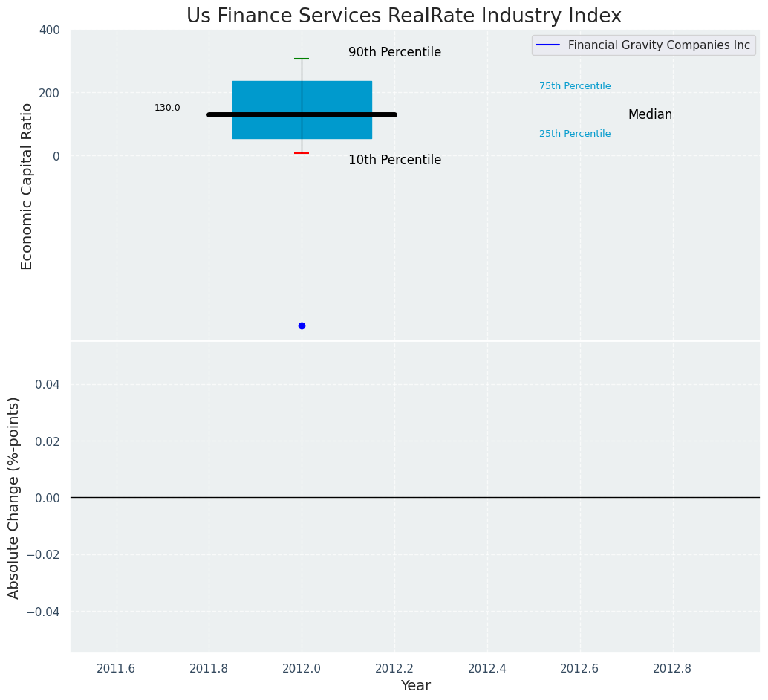Click the chart title text
Viewport: 768px width, 700px height.
(404, 16)
